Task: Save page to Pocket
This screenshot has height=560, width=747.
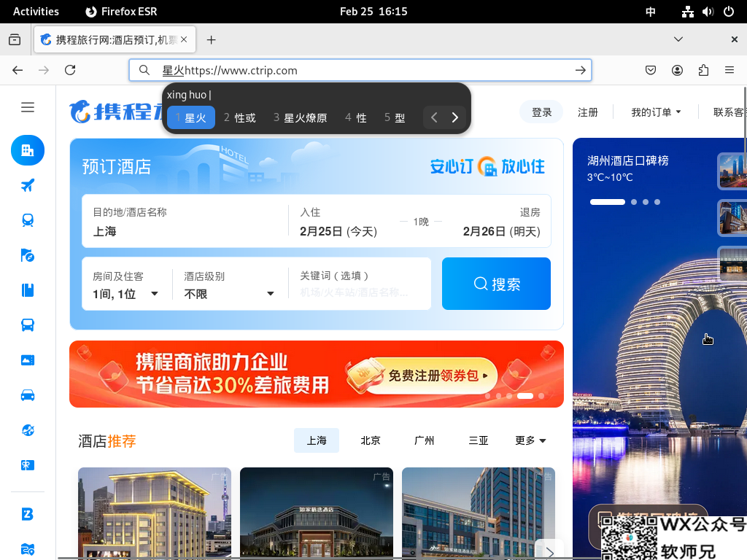Action: [x=650, y=71]
